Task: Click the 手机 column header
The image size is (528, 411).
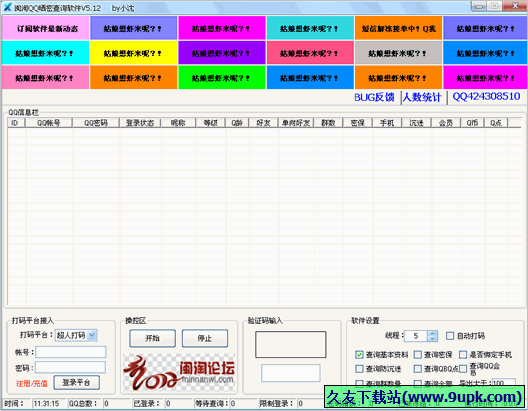Action: (x=387, y=123)
